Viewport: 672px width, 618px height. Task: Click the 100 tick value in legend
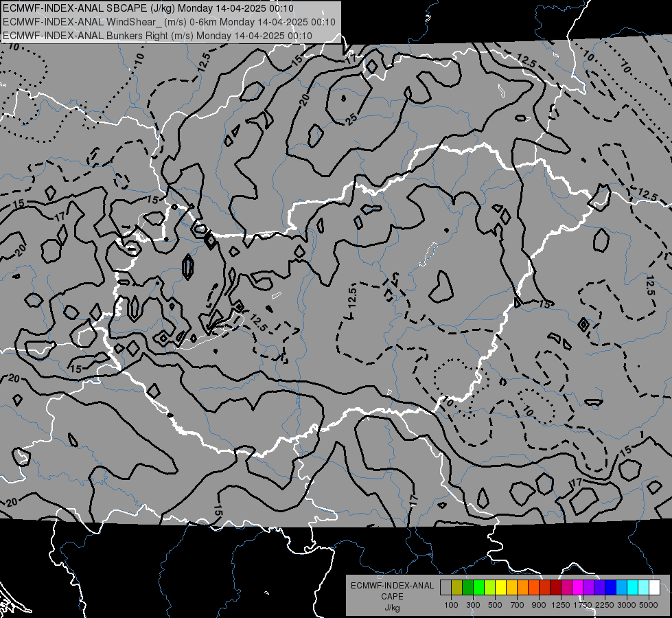[x=451, y=605]
